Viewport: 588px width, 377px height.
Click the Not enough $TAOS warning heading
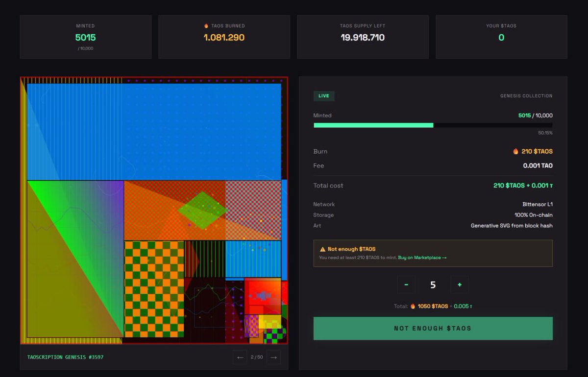[x=351, y=249]
